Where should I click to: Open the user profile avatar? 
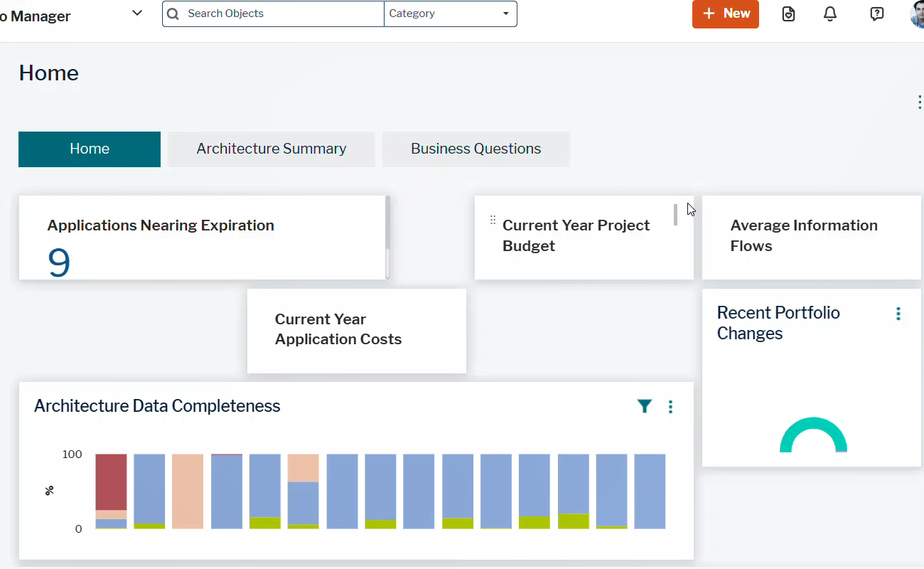click(917, 14)
